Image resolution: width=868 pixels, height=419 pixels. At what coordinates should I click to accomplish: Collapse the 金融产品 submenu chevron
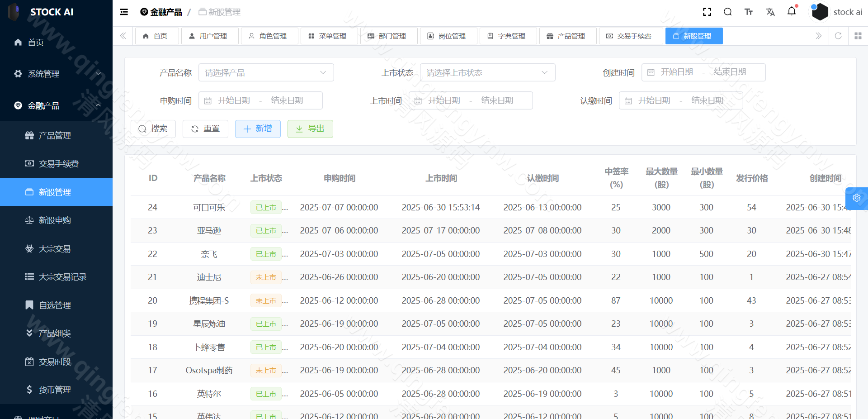pos(98,105)
